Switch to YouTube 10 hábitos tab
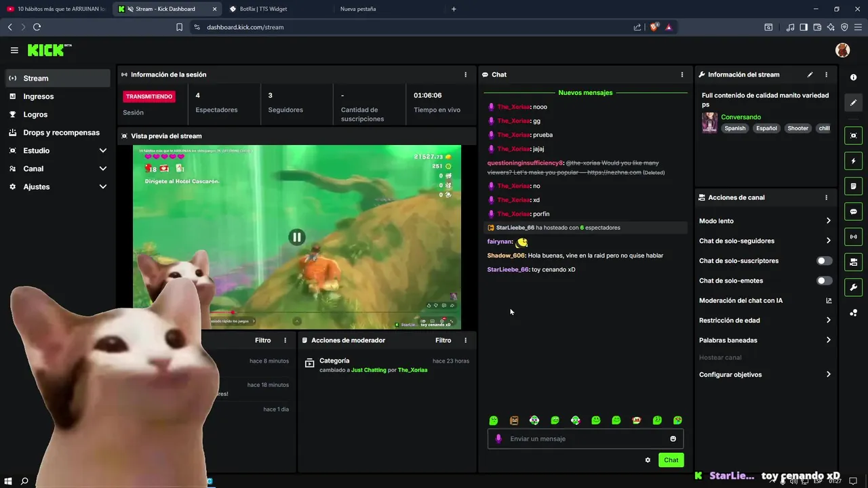Screen dimensions: 868x488 click(56, 9)
